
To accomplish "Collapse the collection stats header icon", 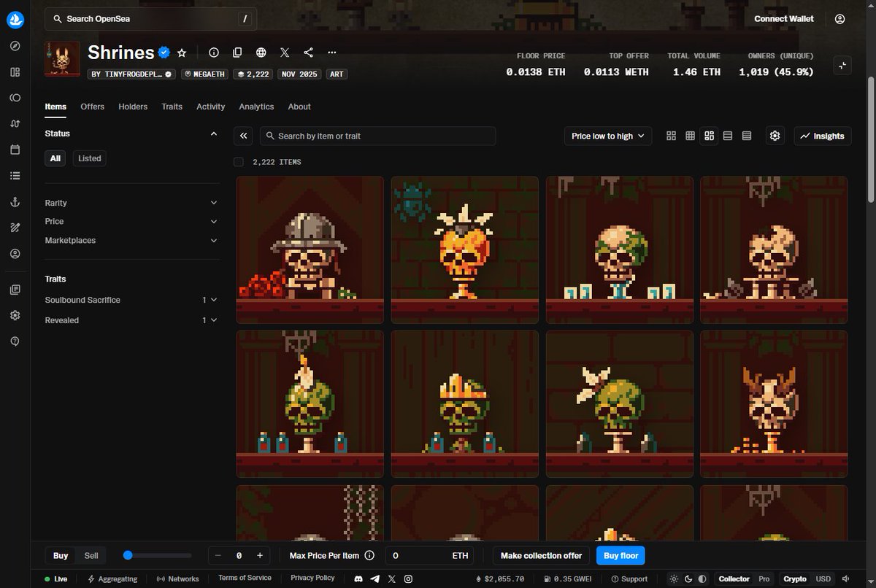I will click(842, 66).
